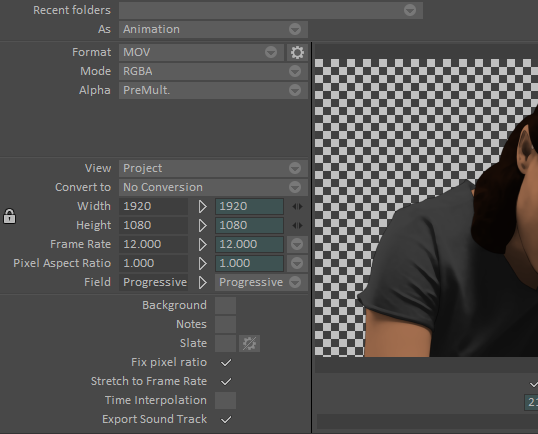Open the Format MOV dropdown

pyautogui.click(x=201, y=52)
